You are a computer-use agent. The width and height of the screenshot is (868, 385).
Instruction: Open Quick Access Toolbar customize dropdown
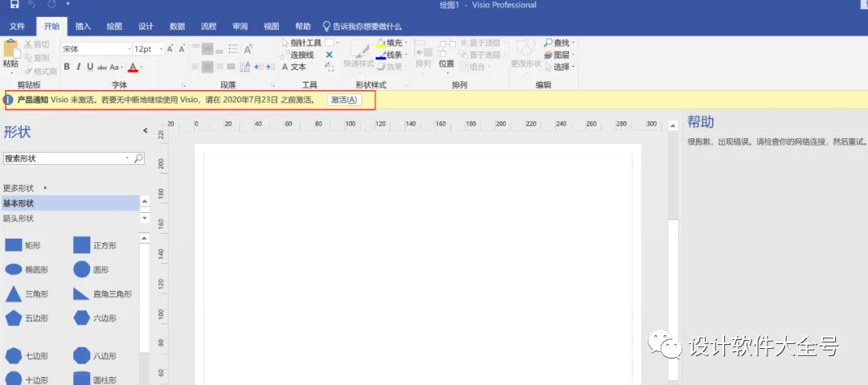pyautogui.click(x=68, y=5)
